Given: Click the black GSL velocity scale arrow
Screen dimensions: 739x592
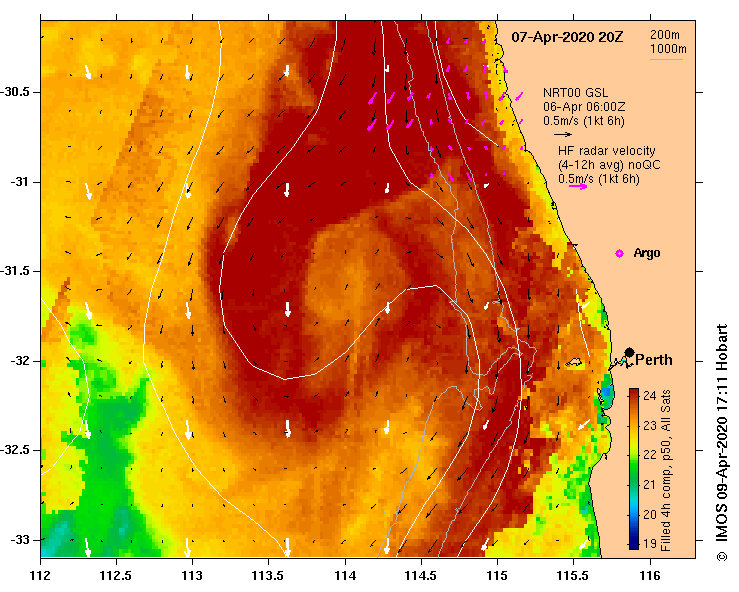Looking at the screenshot, I should 563,134.
